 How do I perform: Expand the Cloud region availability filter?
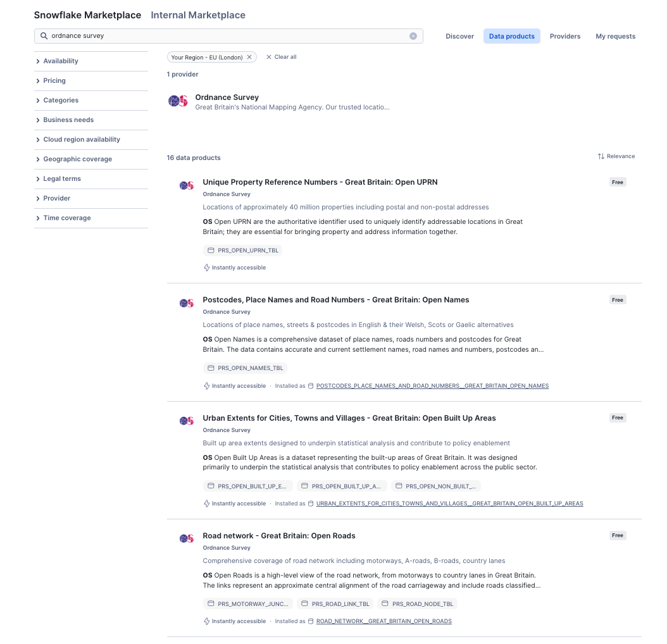(91, 140)
